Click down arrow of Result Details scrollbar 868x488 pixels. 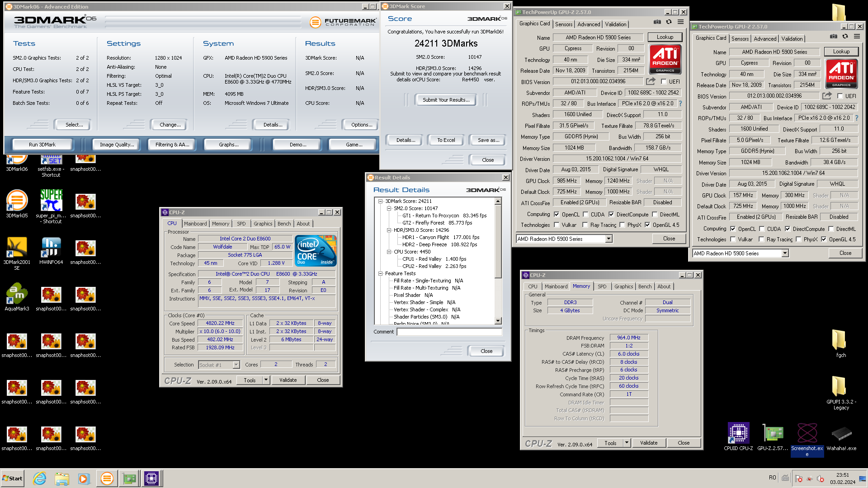click(x=498, y=321)
